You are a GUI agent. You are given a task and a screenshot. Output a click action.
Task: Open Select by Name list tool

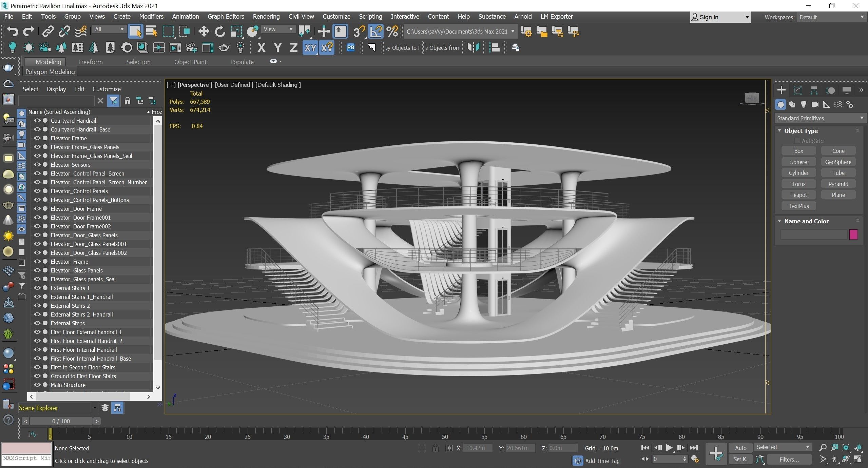coord(152,32)
